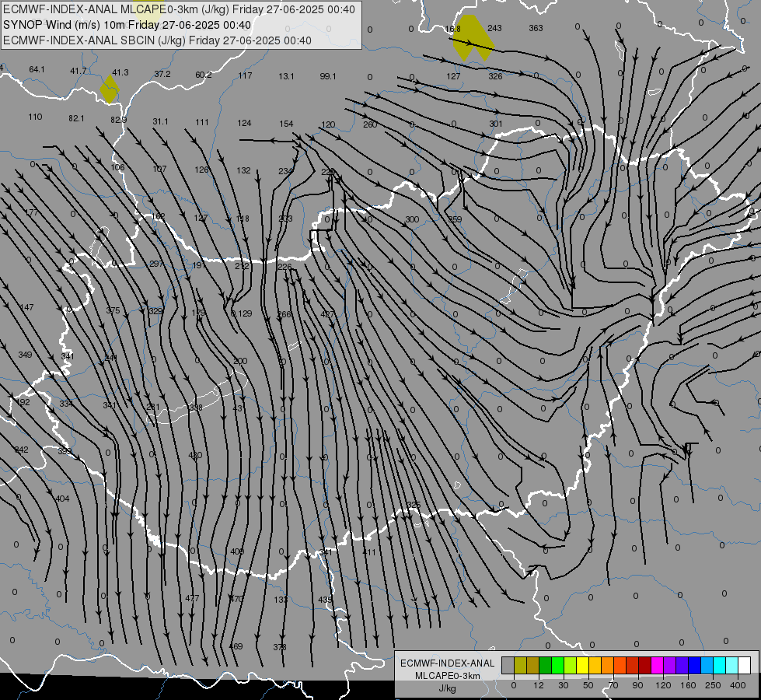The width and height of the screenshot is (761, 700).
Task: Click the map value 99.1
Action: tap(328, 76)
